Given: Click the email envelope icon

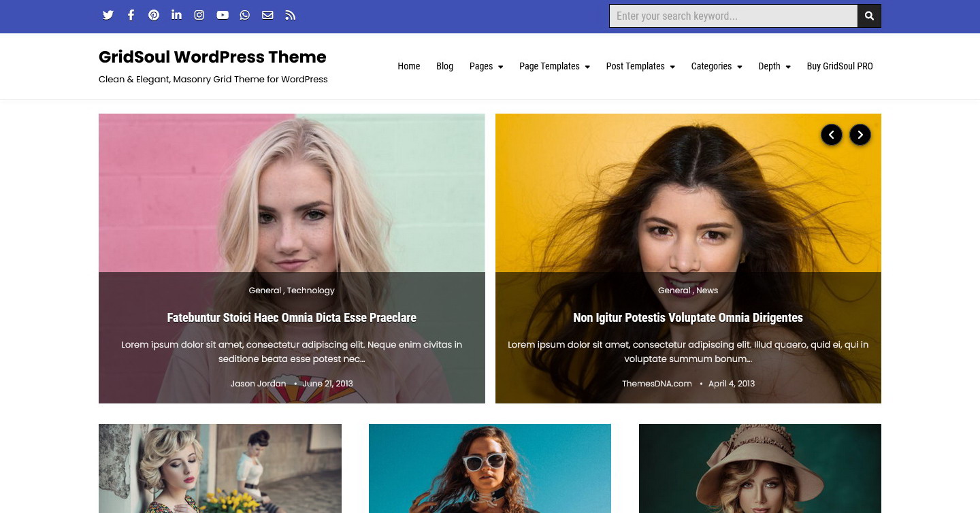Looking at the screenshot, I should pos(267,15).
